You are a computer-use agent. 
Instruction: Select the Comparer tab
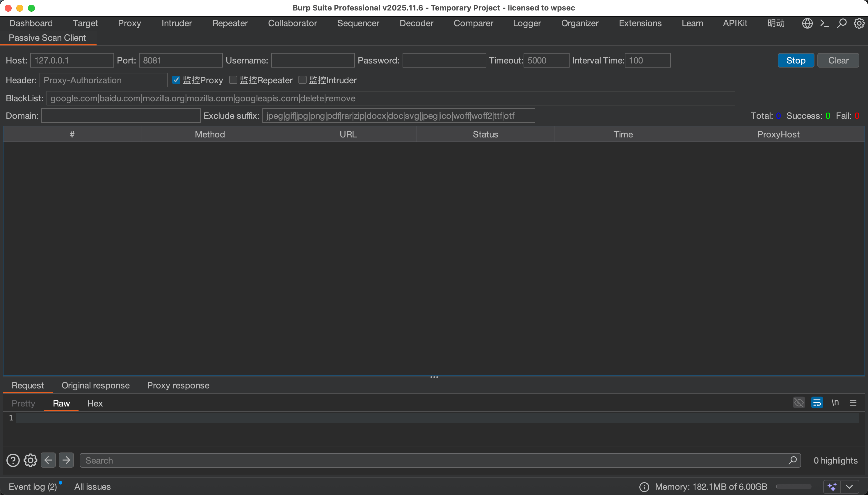(473, 23)
